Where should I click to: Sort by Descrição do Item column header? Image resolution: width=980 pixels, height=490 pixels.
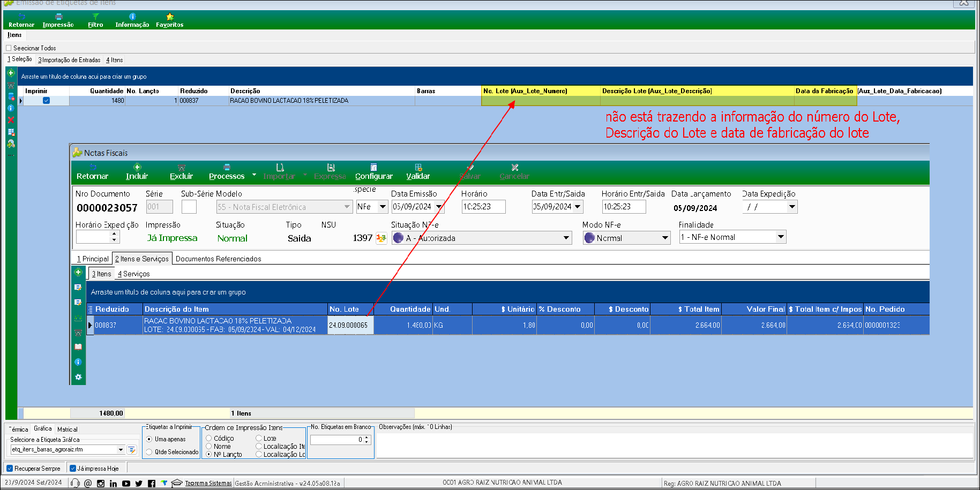[235, 309]
